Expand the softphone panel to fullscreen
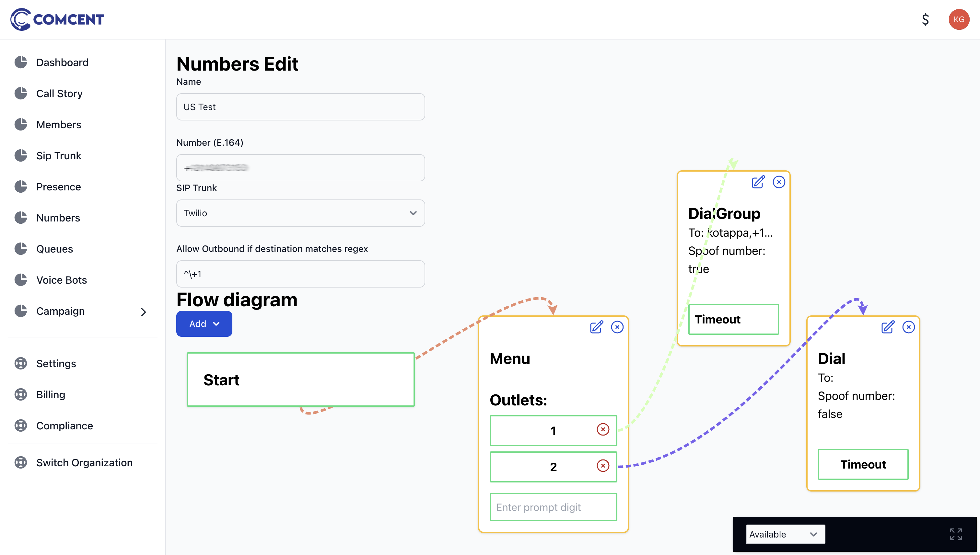Viewport: 980px width, 555px height. (x=956, y=534)
